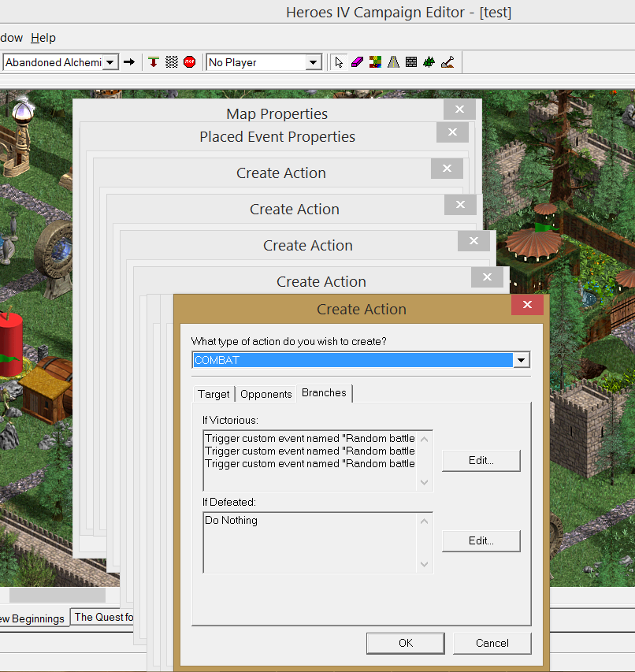Click the red down-arrow toolbar icon
Viewport: 635px width, 672px height.
[154, 62]
